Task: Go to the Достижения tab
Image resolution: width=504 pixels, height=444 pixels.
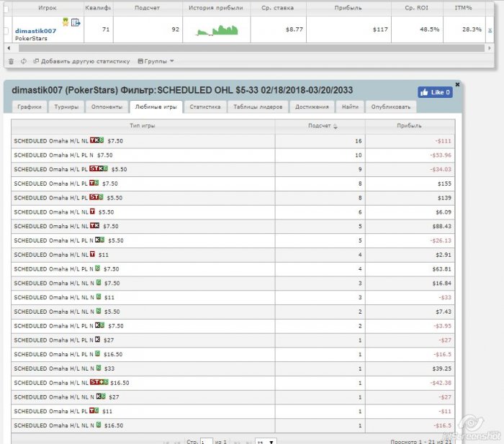Action: [312, 107]
